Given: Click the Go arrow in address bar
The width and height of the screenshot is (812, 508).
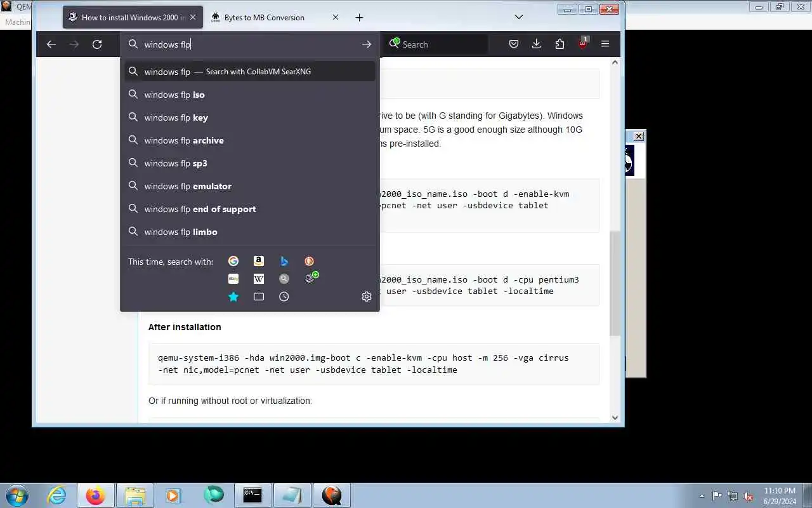Looking at the screenshot, I should coord(367,44).
